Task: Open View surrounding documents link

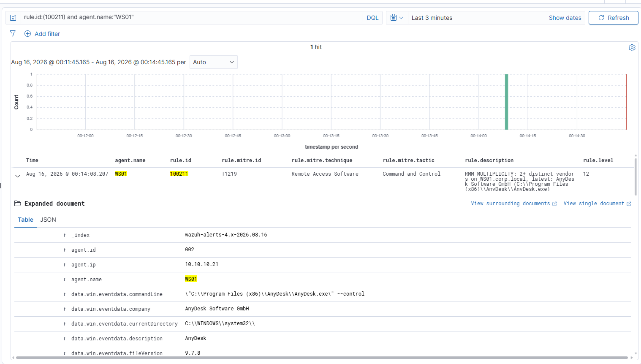Action: (514, 204)
